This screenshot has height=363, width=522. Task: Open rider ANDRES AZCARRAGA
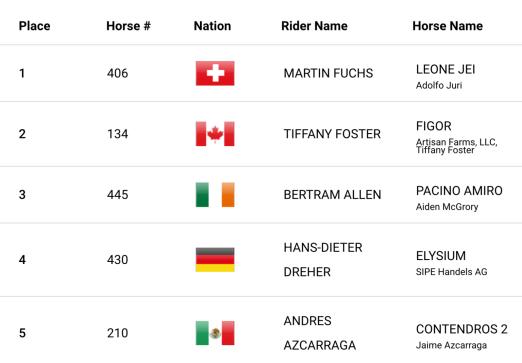coord(320,333)
